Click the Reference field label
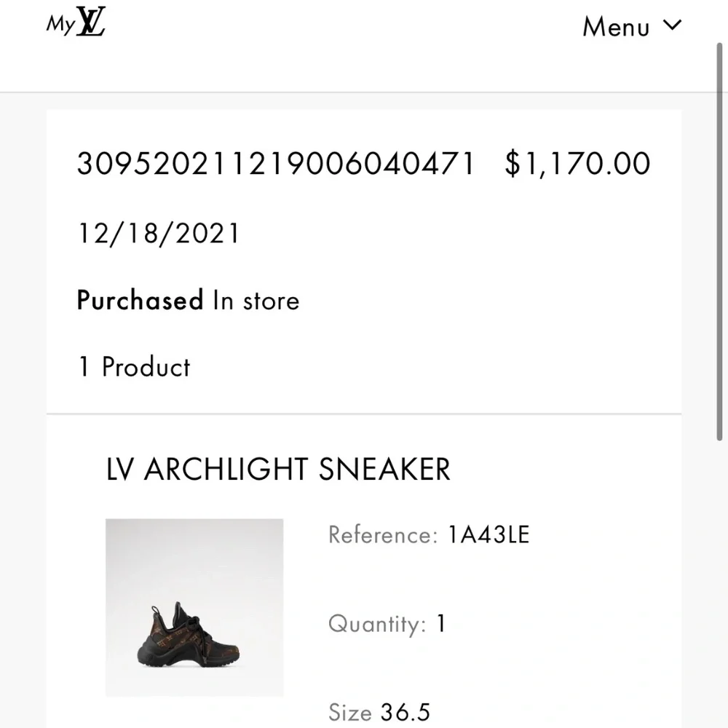Screen dimensions: 728x728 [x=382, y=535]
